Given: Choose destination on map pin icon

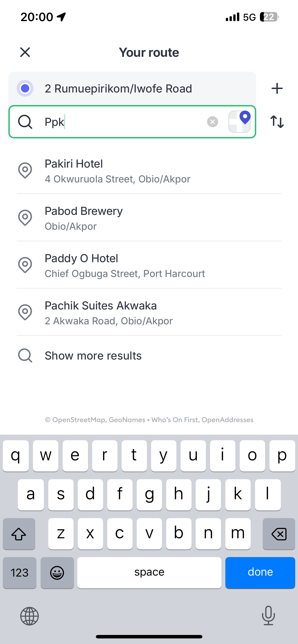Looking at the screenshot, I should click(240, 121).
